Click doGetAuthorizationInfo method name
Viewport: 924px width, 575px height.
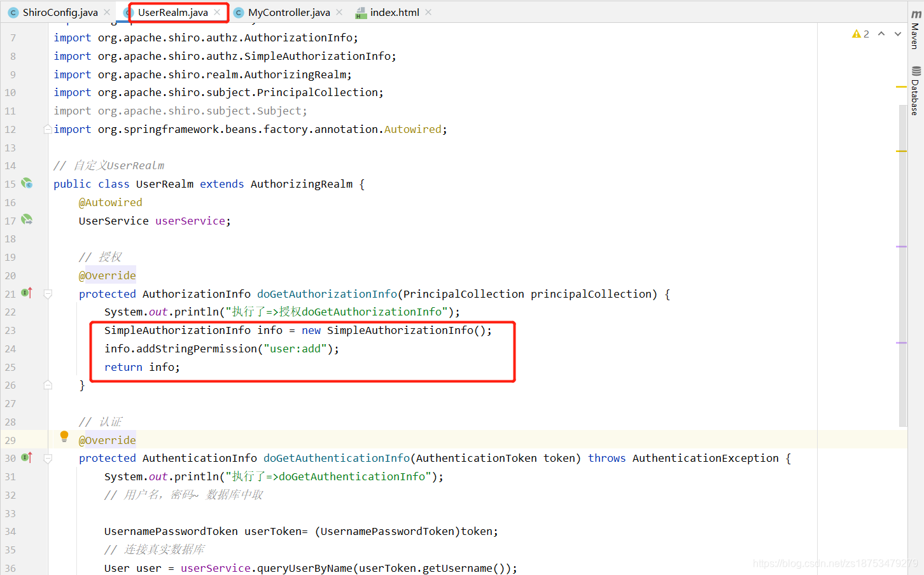tap(327, 294)
